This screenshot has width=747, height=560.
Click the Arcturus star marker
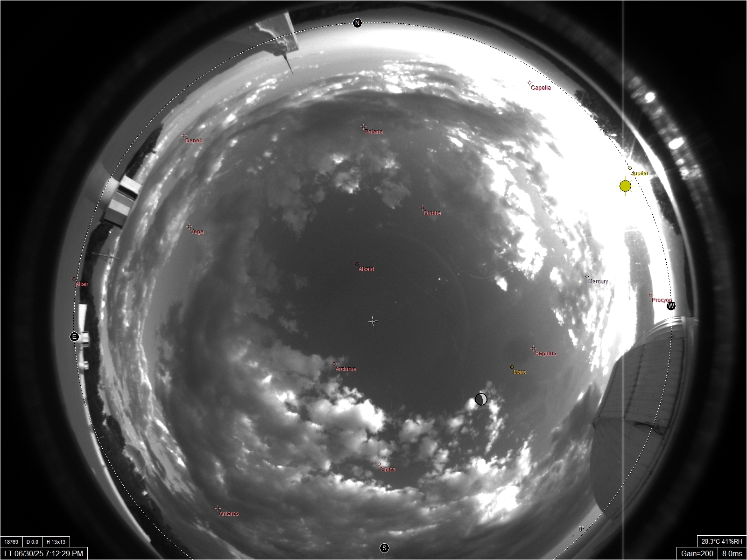pyautogui.click(x=334, y=364)
